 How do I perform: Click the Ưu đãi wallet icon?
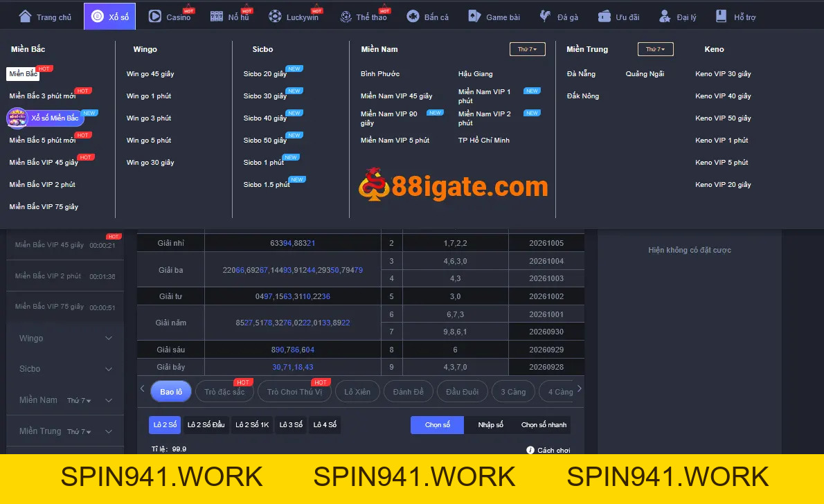coord(604,17)
